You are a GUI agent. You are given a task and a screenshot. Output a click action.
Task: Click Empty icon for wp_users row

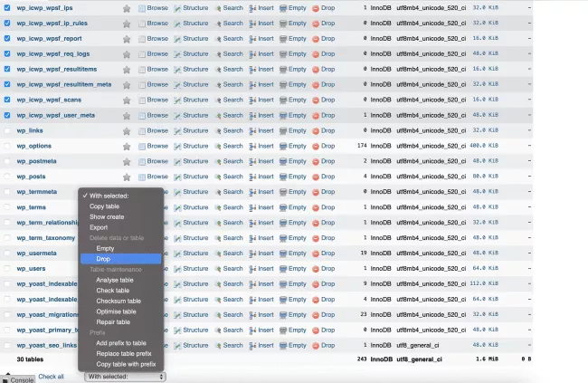click(282, 269)
